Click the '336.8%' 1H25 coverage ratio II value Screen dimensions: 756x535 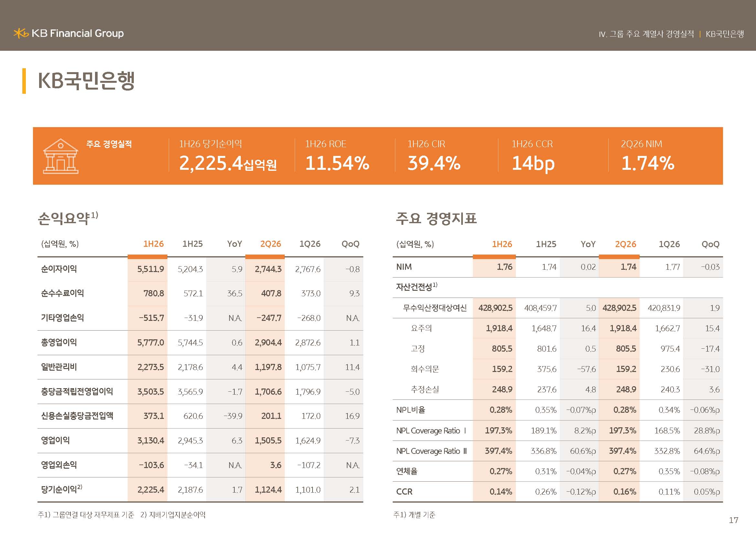click(x=543, y=451)
